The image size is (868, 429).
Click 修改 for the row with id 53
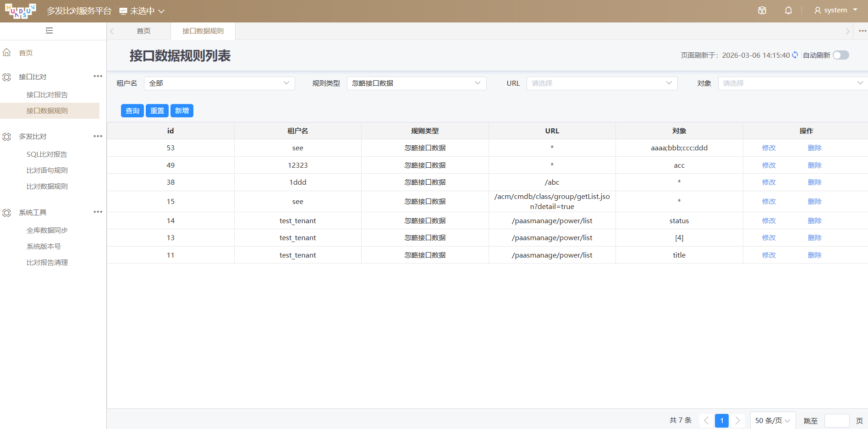coord(769,148)
